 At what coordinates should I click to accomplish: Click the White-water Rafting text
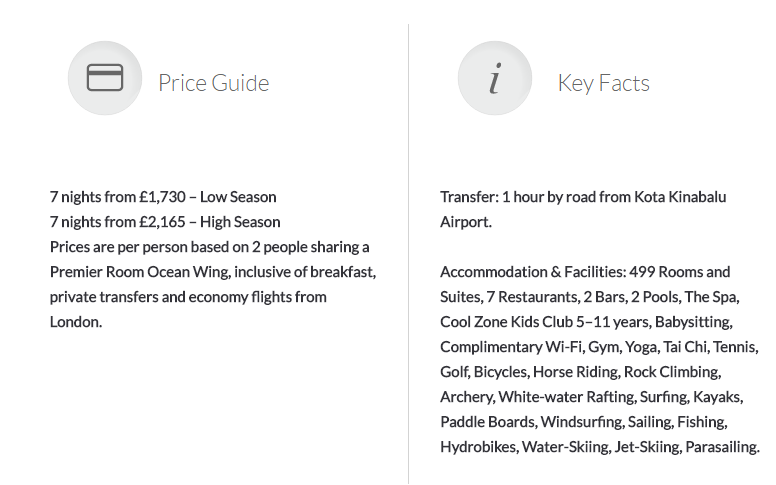567,397
